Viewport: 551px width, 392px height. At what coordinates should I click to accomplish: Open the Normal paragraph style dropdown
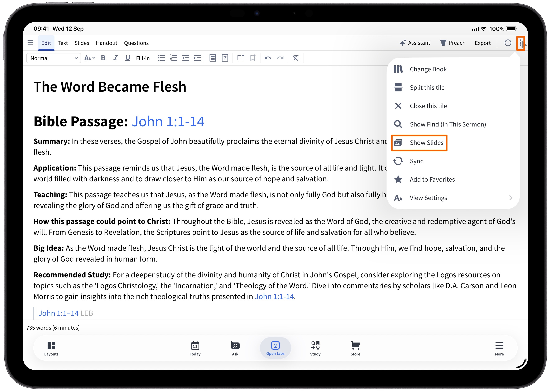54,58
